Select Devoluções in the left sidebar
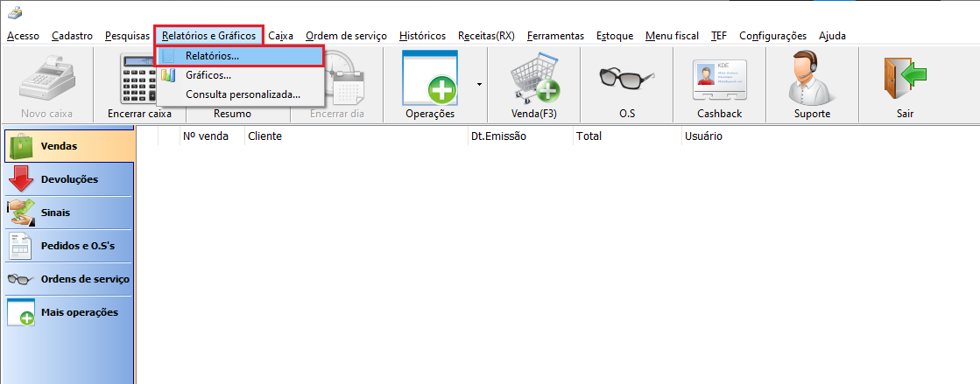Image resolution: width=980 pixels, height=384 pixels. point(68,179)
